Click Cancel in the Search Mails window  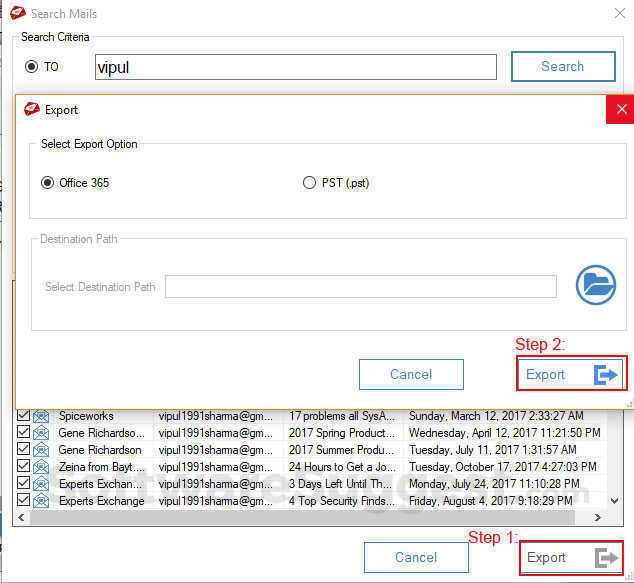[x=416, y=558]
